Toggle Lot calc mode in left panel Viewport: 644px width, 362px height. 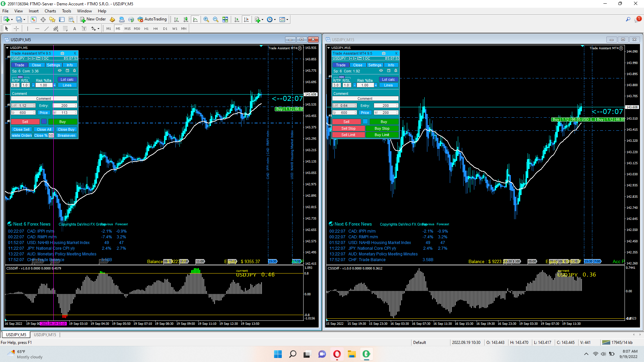coord(67,79)
